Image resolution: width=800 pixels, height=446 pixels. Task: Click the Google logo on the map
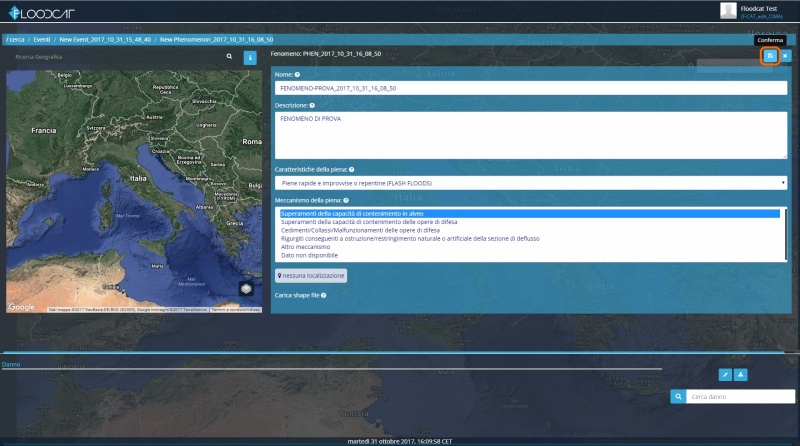(21, 307)
